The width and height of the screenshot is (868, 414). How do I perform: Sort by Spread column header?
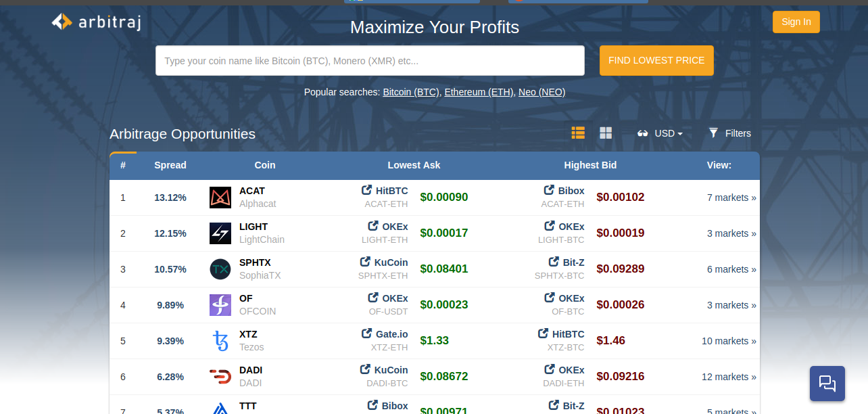point(170,165)
